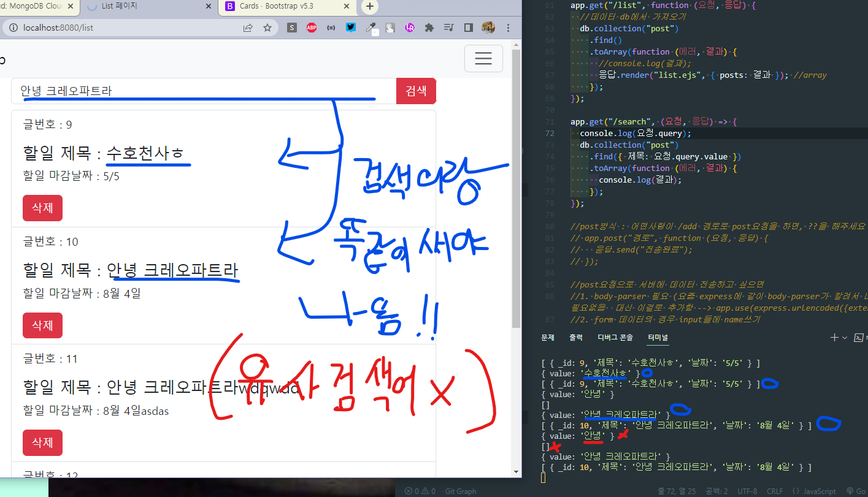The height and width of the screenshot is (497, 868).
Task: Click the 할일 제목 : 수호천사ㅎ heading
Action: pos(103,153)
